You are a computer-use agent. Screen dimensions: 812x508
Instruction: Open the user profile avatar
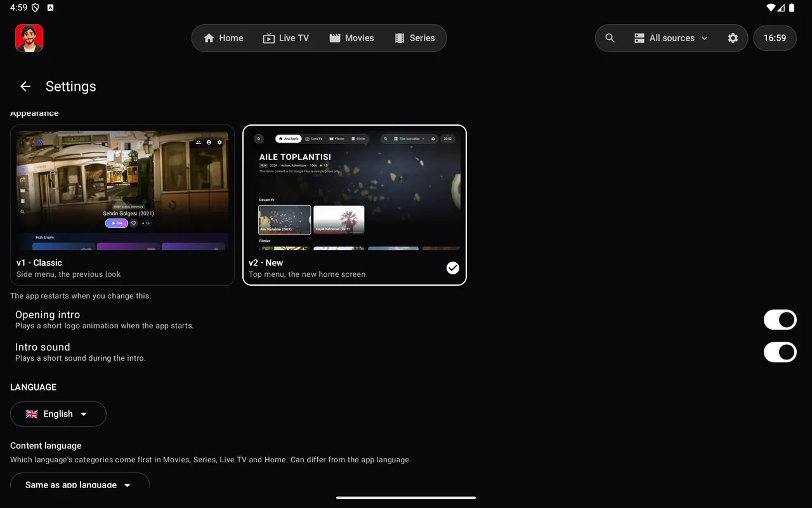click(x=29, y=38)
